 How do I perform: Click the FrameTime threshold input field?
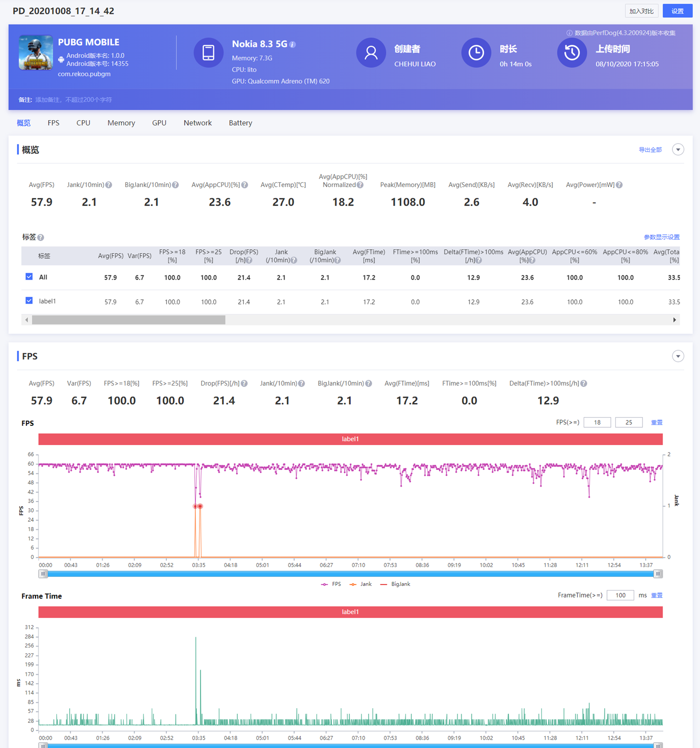click(x=620, y=595)
